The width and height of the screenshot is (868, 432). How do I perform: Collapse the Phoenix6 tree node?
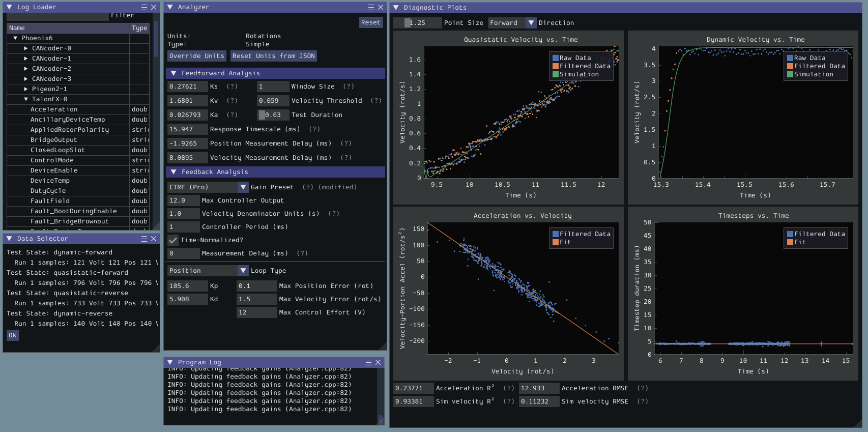coord(15,38)
